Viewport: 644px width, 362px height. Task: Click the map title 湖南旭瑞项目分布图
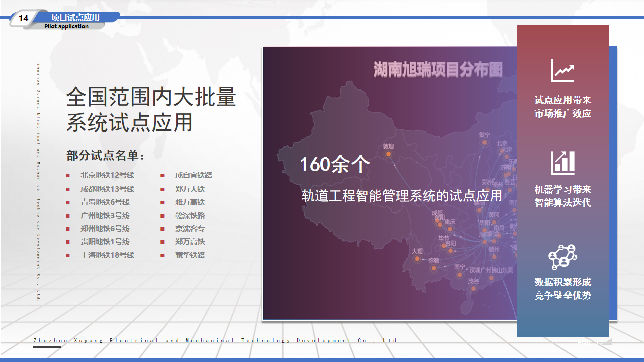tap(438, 70)
